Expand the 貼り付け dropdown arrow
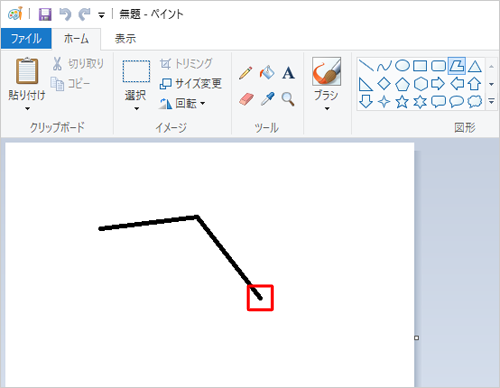This screenshot has width=500, height=388. (28, 109)
